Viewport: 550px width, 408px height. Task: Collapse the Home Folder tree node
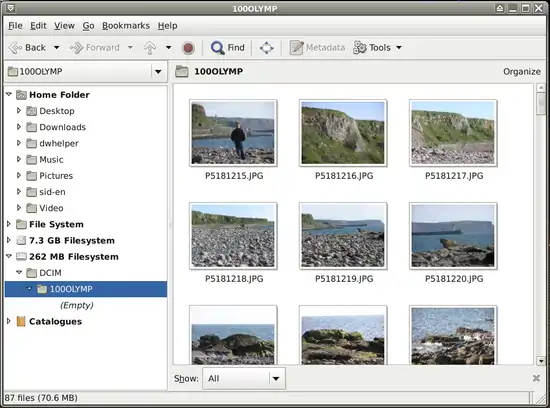[x=9, y=94]
